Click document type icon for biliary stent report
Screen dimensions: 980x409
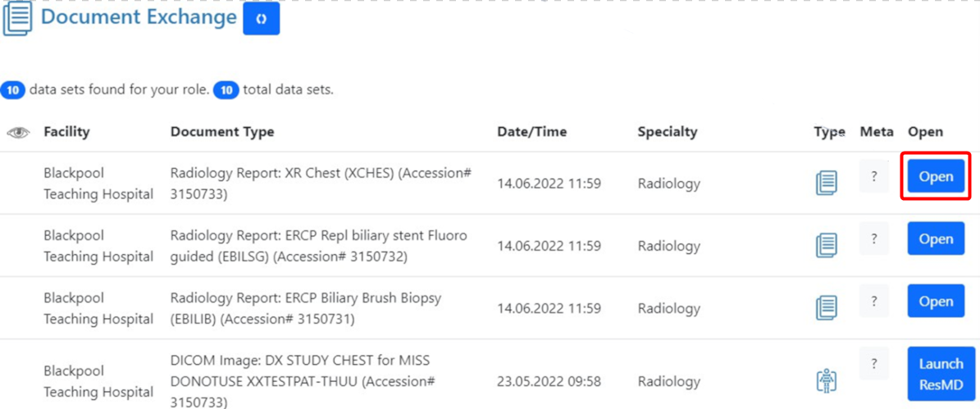tap(827, 245)
